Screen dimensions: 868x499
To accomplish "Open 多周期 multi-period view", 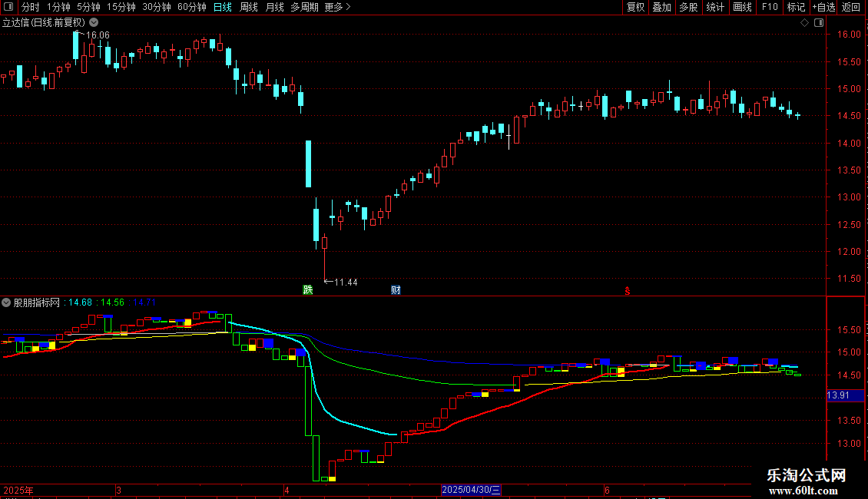I will 304,7.
